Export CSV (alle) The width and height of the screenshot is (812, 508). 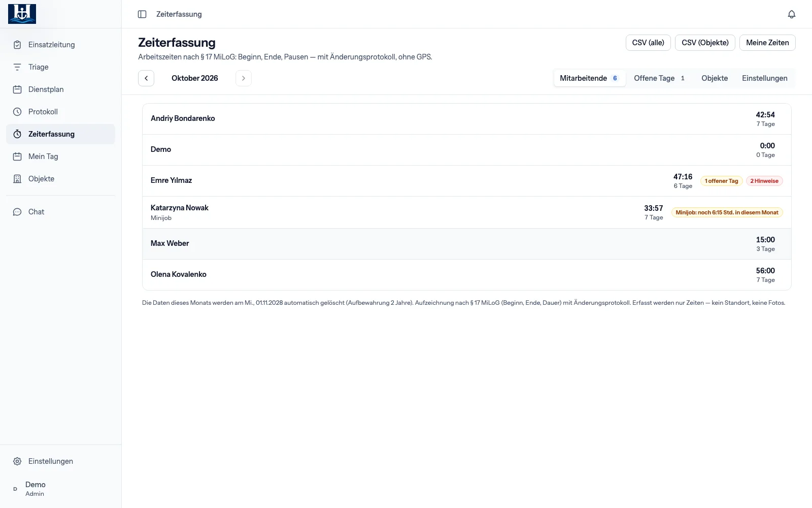(648, 43)
